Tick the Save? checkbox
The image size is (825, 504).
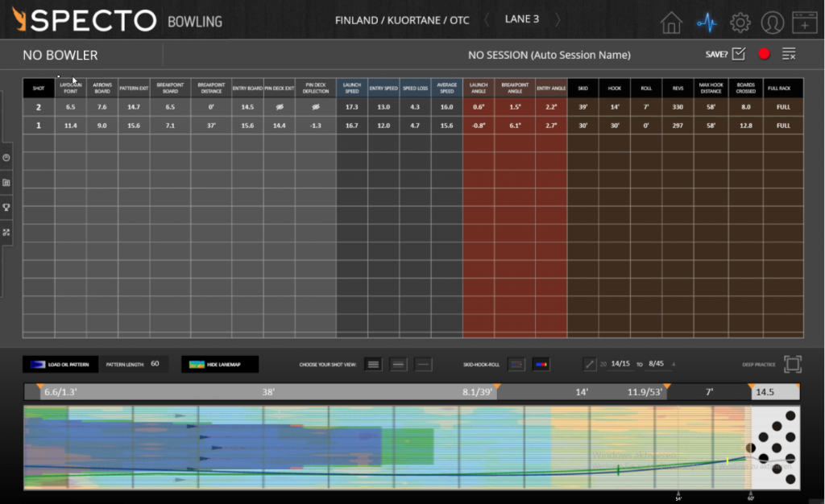pyautogui.click(x=739, y=54)
